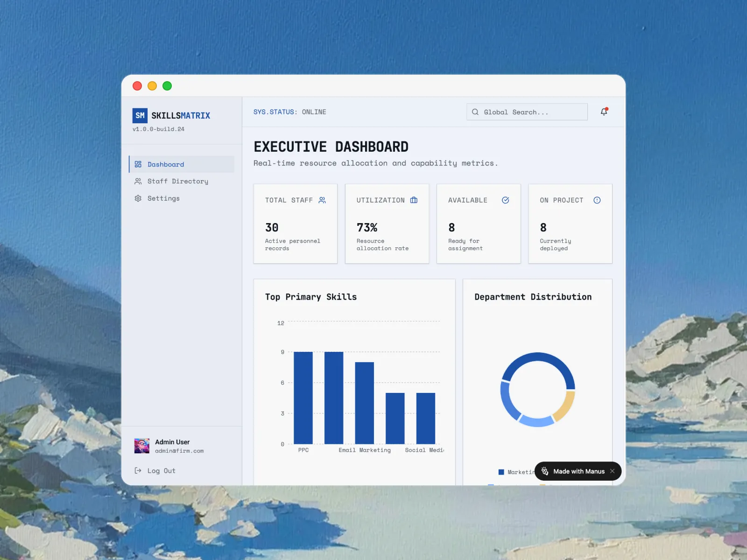Click the Utilization briefcase icon
The image size is (747, 560).
click(414, 200)
